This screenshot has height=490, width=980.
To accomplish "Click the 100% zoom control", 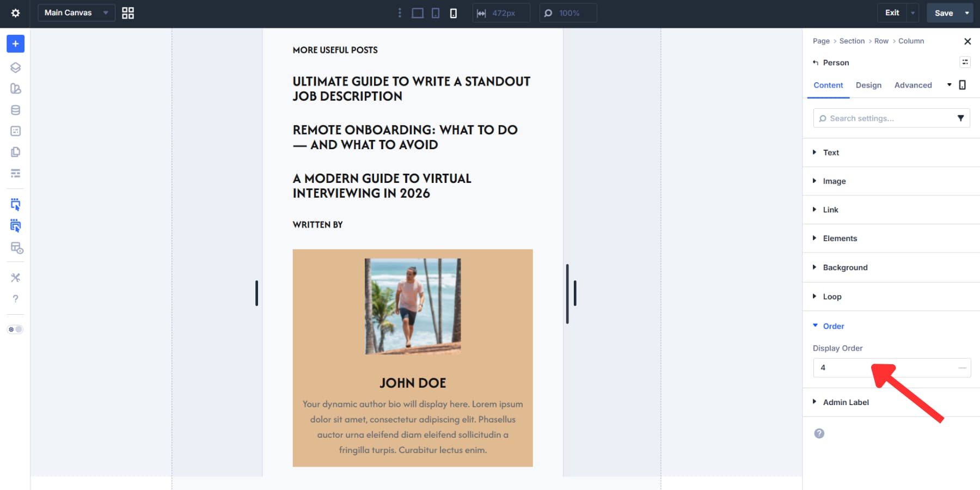I will point(568,13).
